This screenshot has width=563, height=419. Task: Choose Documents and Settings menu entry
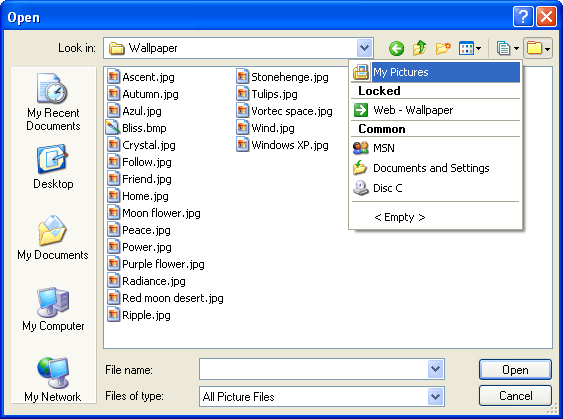pyautogui.click(x=436, y=168)
